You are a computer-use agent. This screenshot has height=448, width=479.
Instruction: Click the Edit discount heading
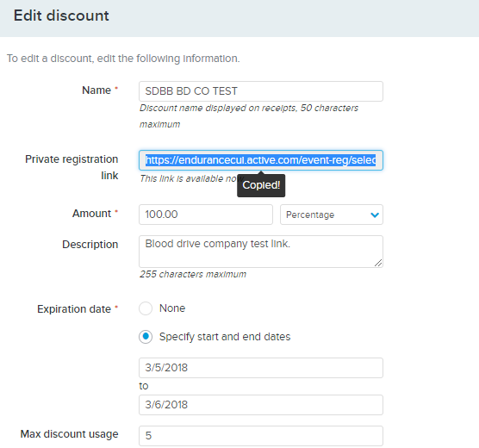(61, 16)
